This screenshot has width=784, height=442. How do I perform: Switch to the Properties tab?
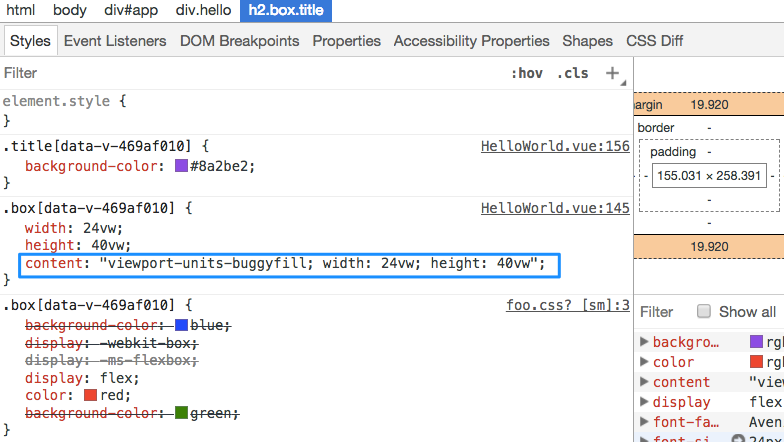(346, 41)
